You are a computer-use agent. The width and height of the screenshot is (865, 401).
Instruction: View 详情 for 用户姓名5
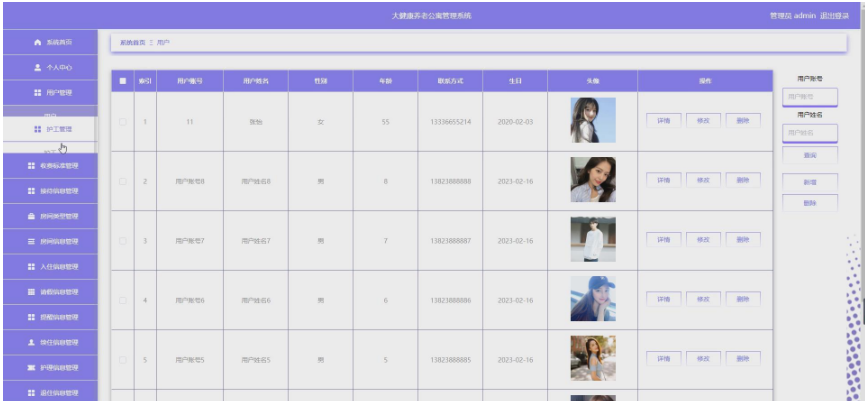click(x=664, y=359)
